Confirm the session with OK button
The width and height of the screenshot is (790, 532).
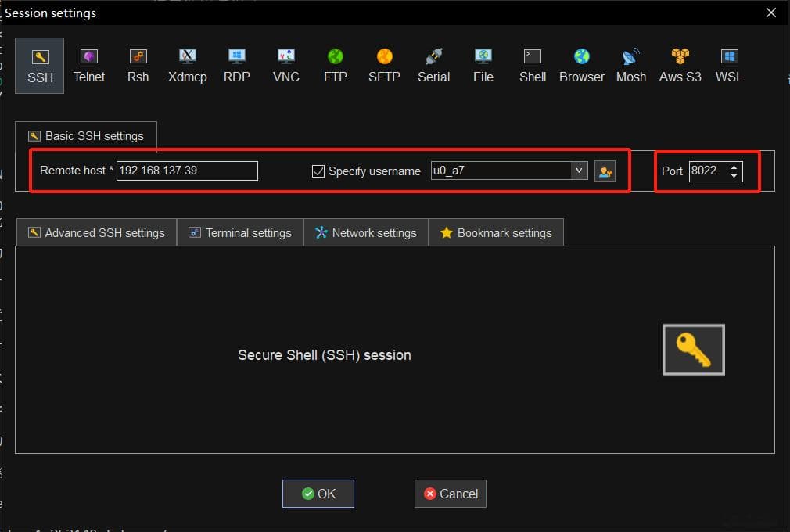[x=318, y=494]
